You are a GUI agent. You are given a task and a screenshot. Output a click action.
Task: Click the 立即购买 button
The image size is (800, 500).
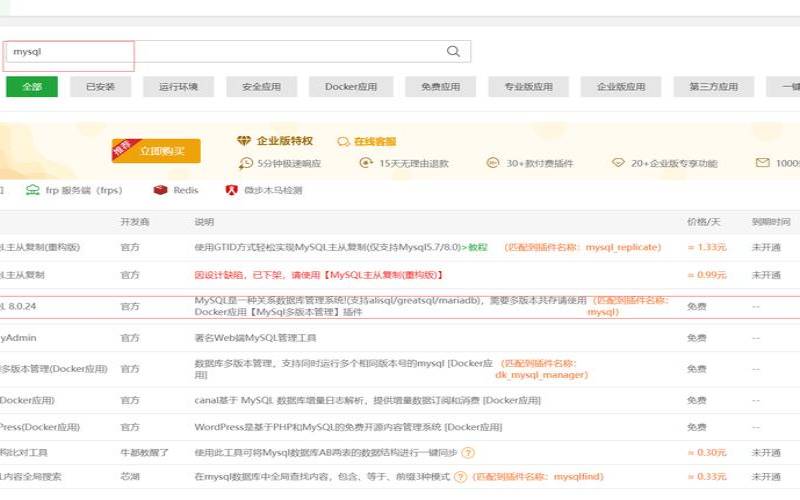coord(156,151)
